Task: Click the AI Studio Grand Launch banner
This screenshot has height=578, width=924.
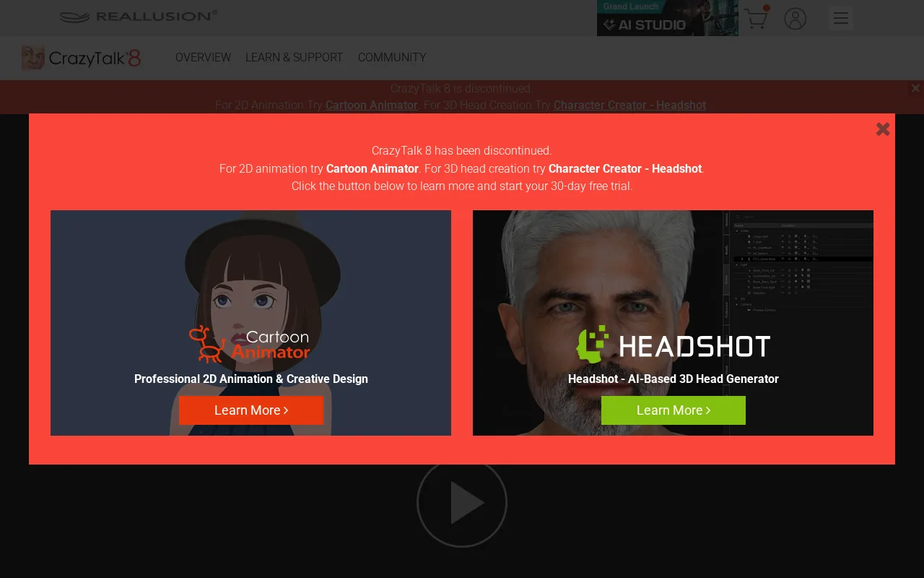Action: click(667, 18)
